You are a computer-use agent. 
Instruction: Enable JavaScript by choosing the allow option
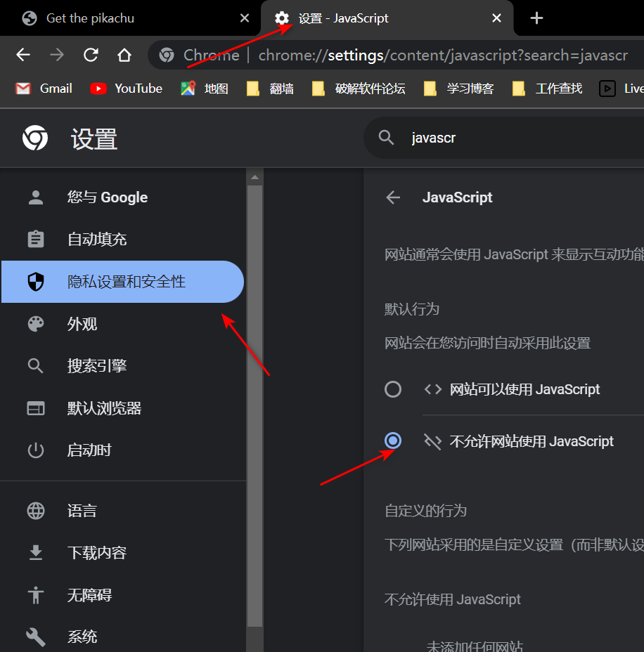point(393,389)
